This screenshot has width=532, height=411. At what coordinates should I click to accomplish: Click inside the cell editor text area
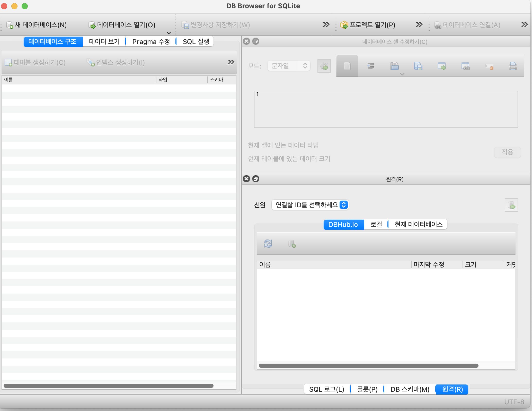(386, 109)
